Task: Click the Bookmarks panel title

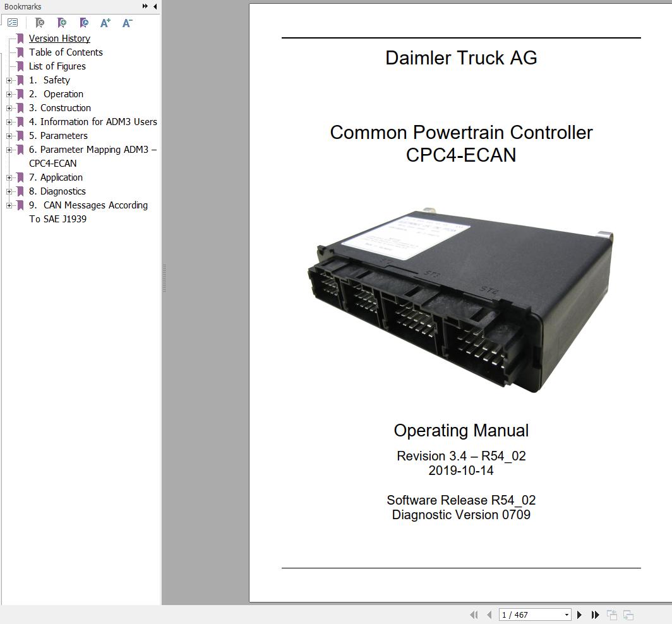Action: (23, 6)
